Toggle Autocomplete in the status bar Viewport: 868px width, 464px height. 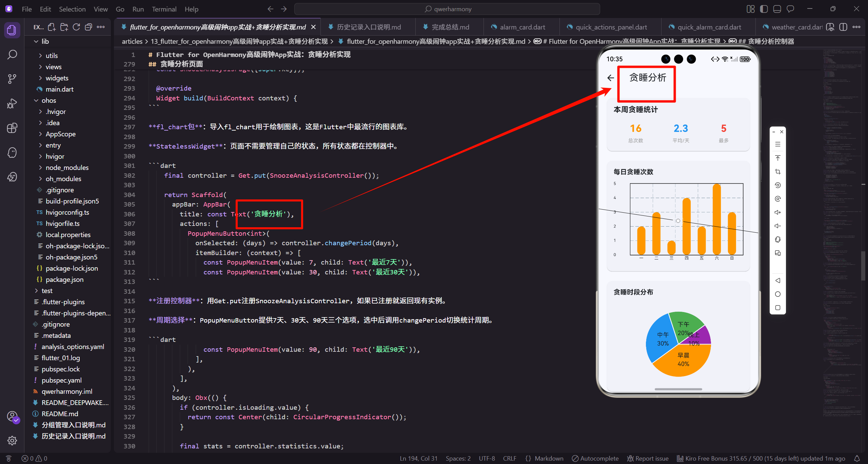tap(595, 459)
